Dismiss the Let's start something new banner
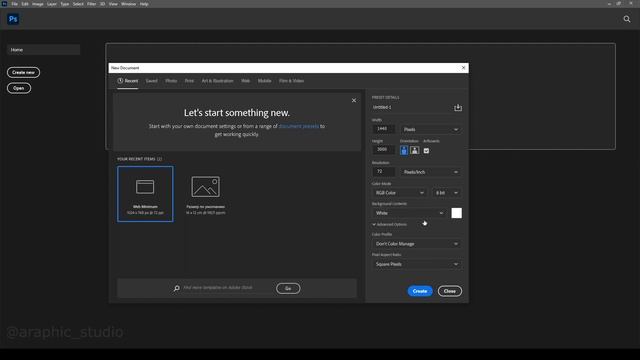Screen dimensions: 640x360 pos(354,100)
